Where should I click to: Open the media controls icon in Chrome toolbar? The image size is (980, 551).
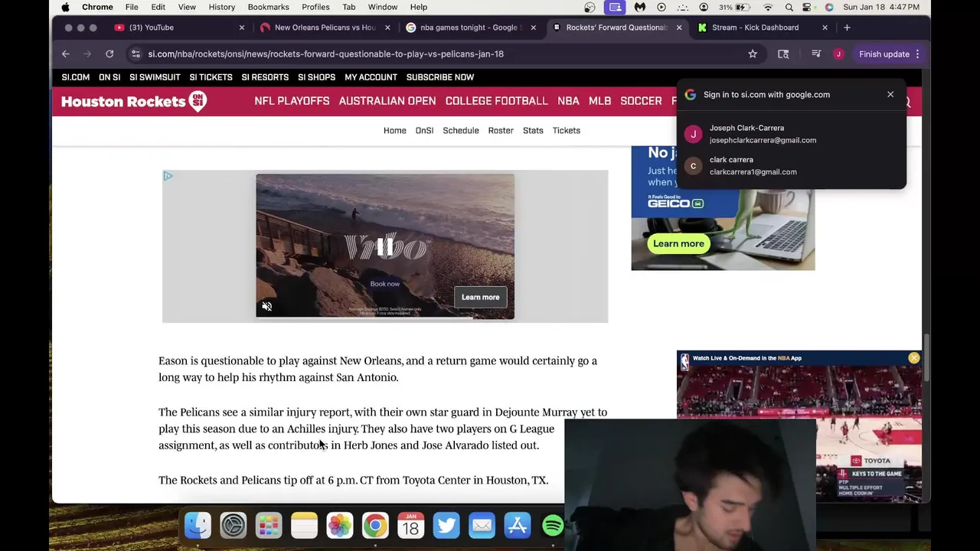pyautogui.click(x=816, y=54)
